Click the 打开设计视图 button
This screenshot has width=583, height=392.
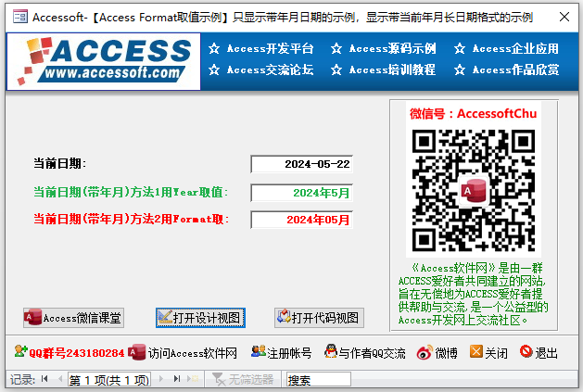(200, 318)
